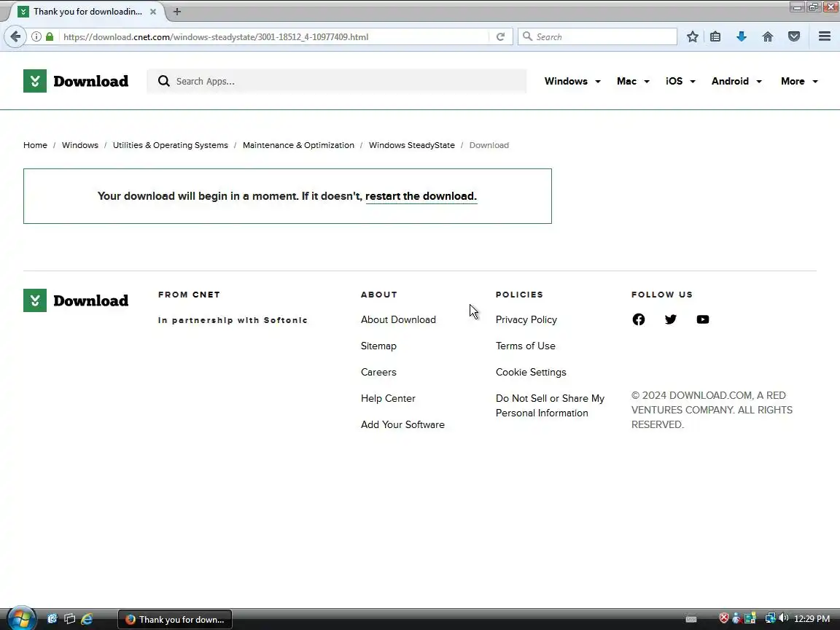Screen dimensions: 840x630
Task: Open the Downloads arrow in toolbar
Action: [x=742, y=36]
